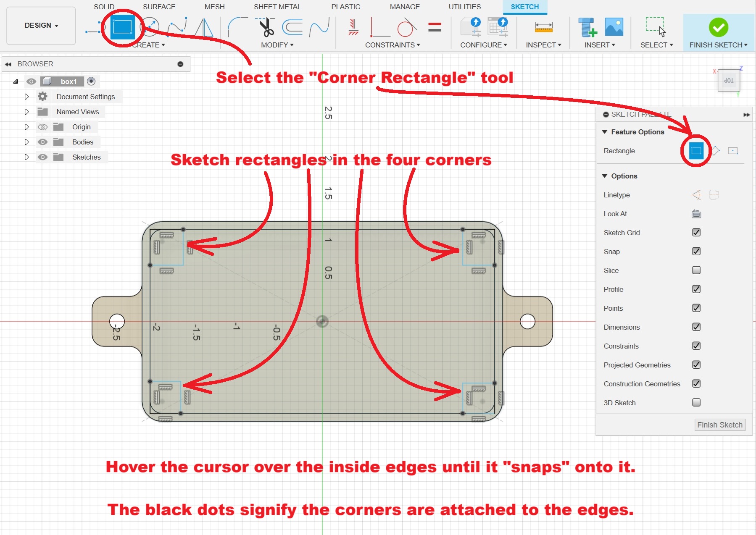Enable the Slice checkbox
The width and height of the screenshot is (756, 535).
coord(696,270)
